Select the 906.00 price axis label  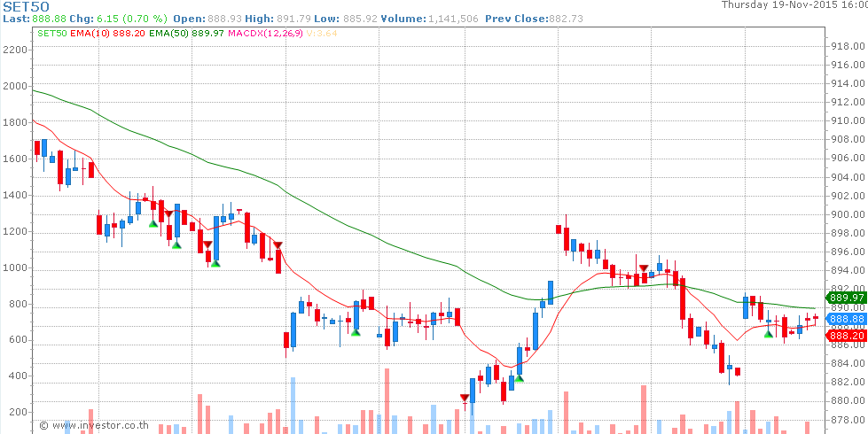[x=848, y=159]
